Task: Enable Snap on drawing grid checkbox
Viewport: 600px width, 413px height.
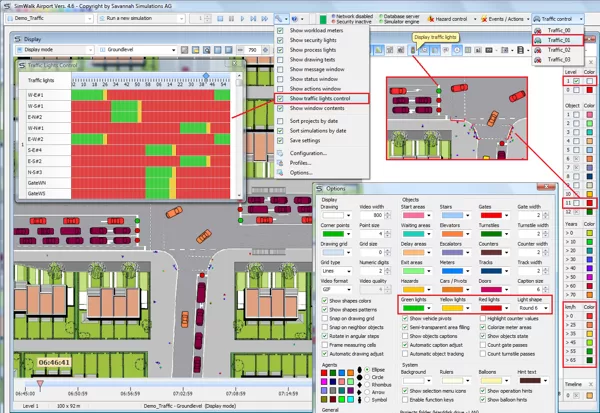Action: 324,318
